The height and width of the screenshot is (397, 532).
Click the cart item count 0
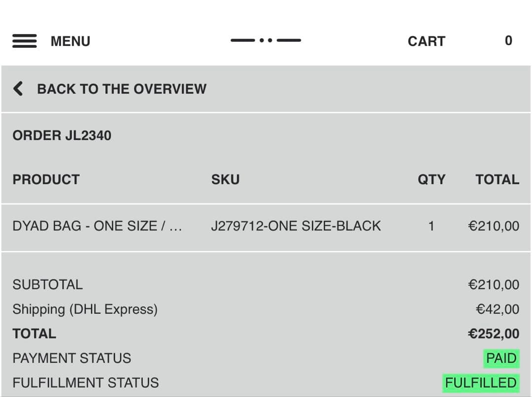tap(508, 41)
